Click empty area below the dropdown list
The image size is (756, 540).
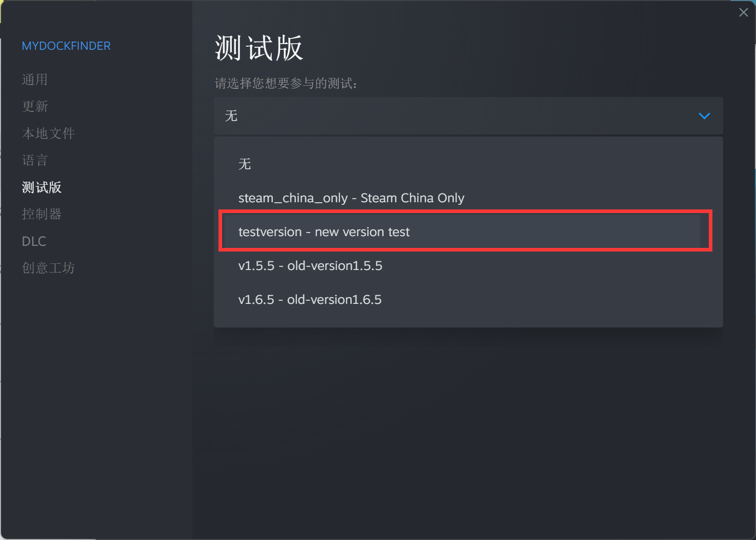[x=468, y=431]
